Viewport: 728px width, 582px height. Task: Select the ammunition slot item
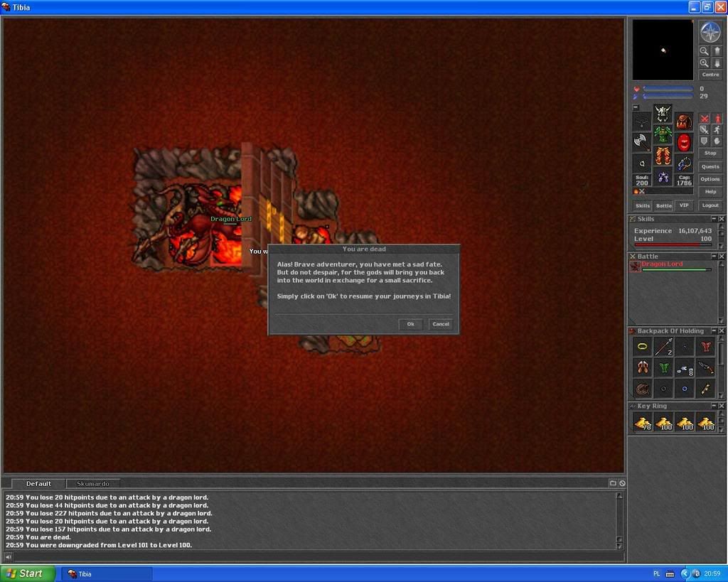tap(684, 163)
